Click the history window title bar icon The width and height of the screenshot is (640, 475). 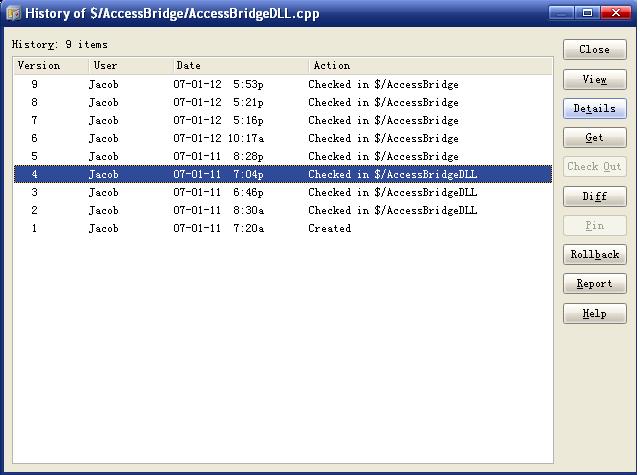point(13,13)
